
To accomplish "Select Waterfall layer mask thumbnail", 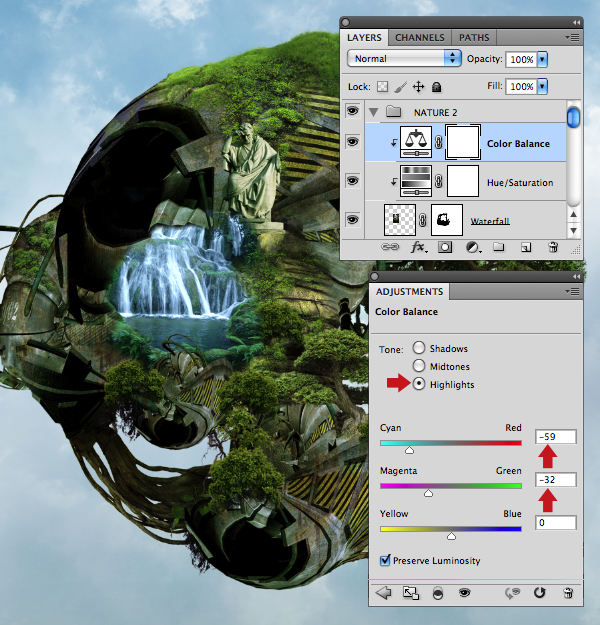I will tap(447, 220).
